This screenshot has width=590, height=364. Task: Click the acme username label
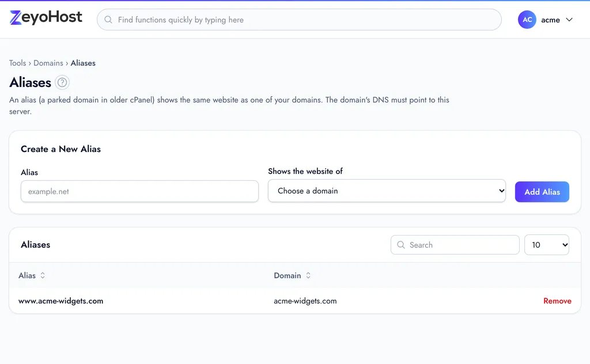tap(550, 20)
